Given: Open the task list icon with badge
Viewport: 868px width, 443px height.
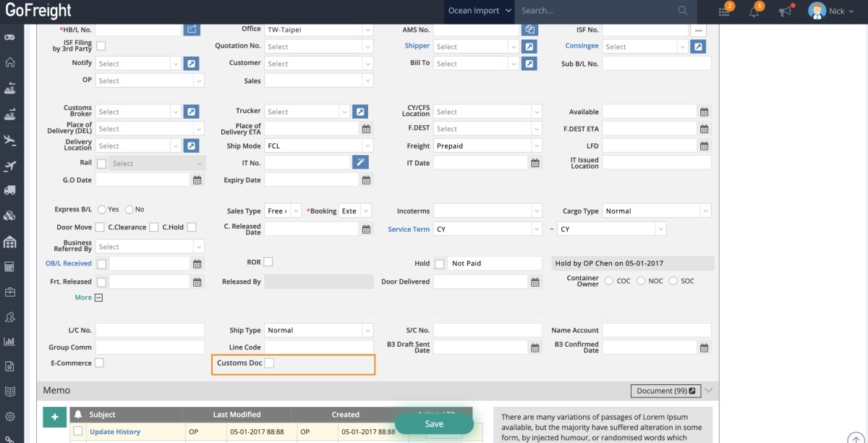Looking at the screenshot, I should coord(724,12).
